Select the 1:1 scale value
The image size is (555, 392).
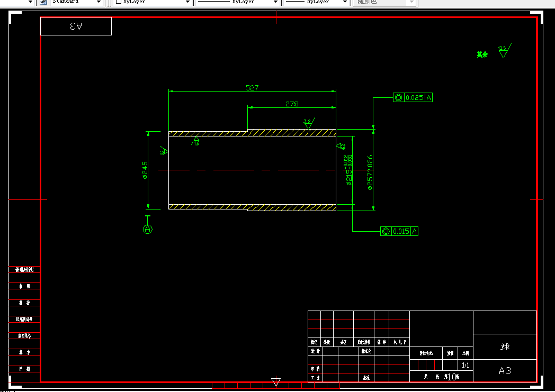[x=466, y=365]
